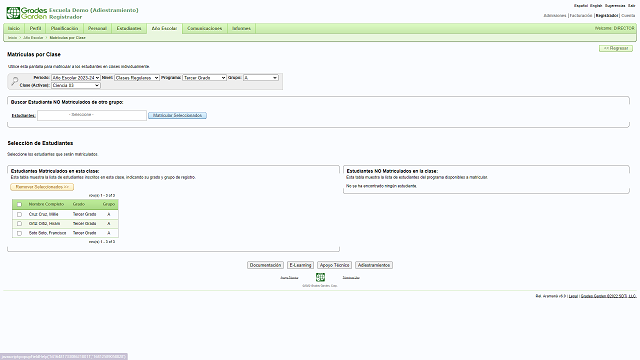Click the Adiestramientos button
640x360 pixels.
(374, 265)
